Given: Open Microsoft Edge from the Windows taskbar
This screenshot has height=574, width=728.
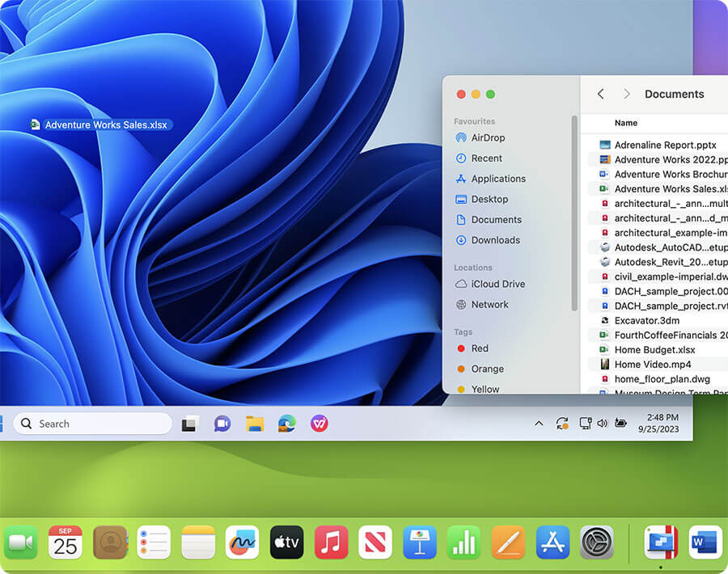Looking at the screenshot, I should (x=286, y=424).
